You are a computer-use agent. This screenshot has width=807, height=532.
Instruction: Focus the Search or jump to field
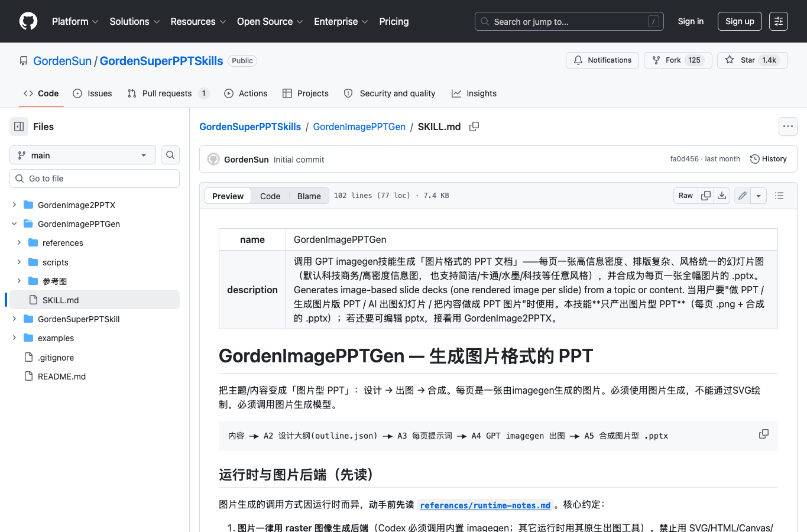click(x=569, y=21)
